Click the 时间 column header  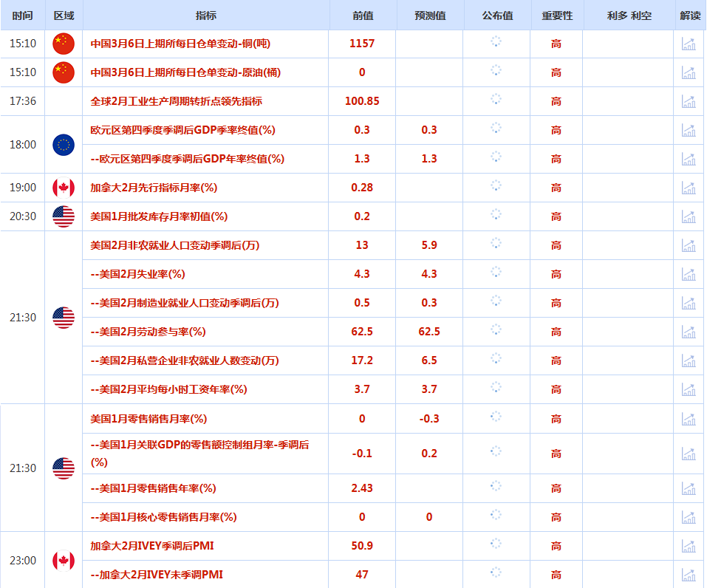(22, 16)
